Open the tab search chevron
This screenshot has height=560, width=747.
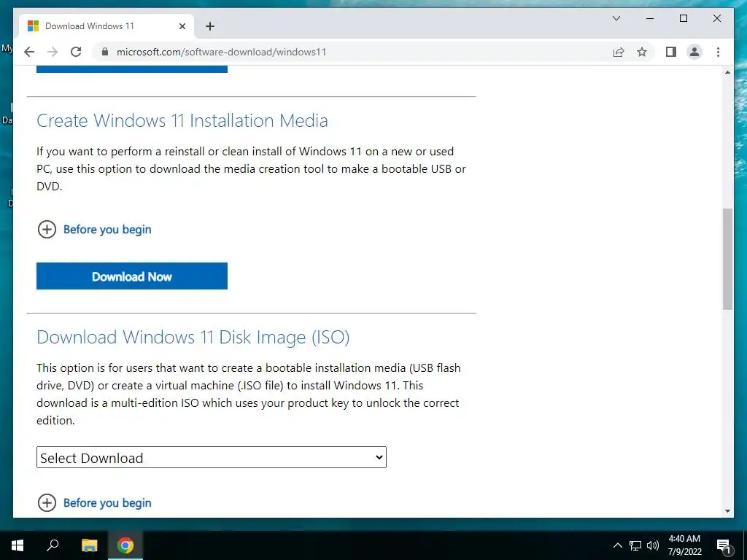616,18
